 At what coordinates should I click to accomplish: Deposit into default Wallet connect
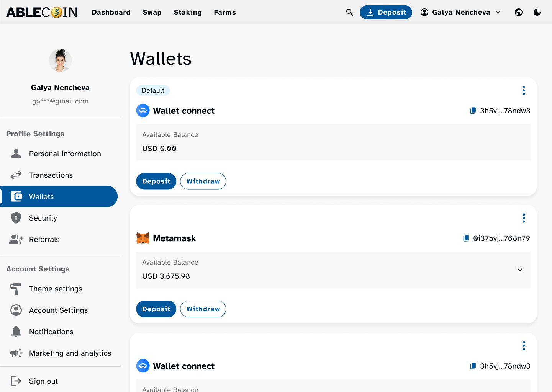tap(156, 181)
